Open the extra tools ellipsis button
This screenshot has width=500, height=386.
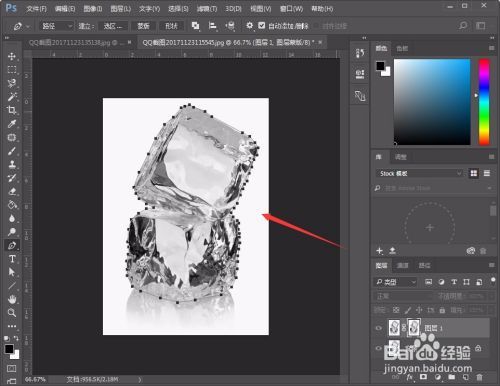(12, 326)
